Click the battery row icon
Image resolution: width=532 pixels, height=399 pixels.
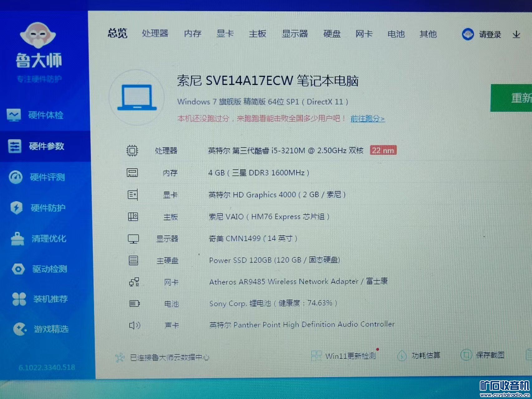[135, 303]
